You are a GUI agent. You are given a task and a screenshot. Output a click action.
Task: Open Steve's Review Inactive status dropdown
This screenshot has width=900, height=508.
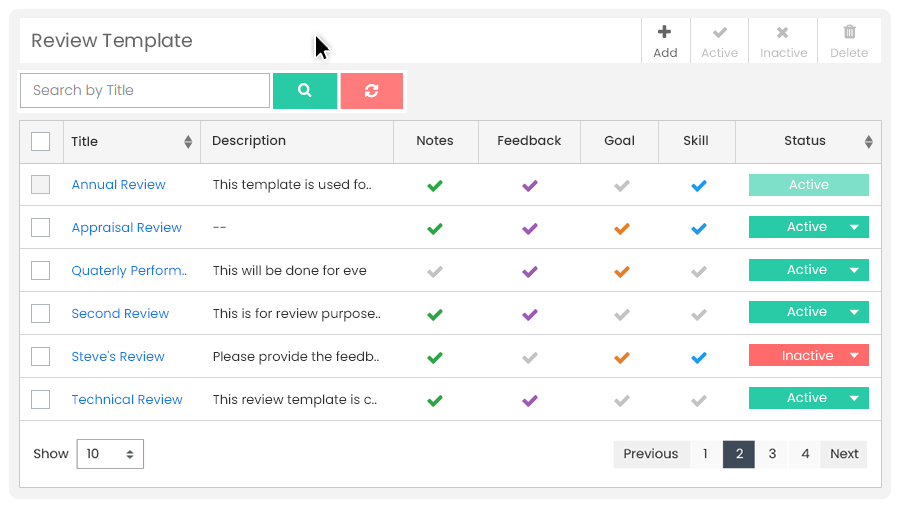pos(808,355)
